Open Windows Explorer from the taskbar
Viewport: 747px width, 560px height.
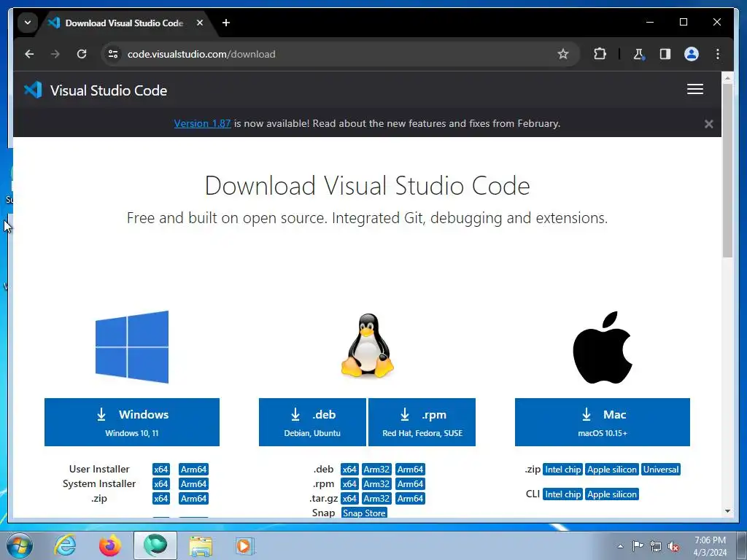(x=201, y=545)
